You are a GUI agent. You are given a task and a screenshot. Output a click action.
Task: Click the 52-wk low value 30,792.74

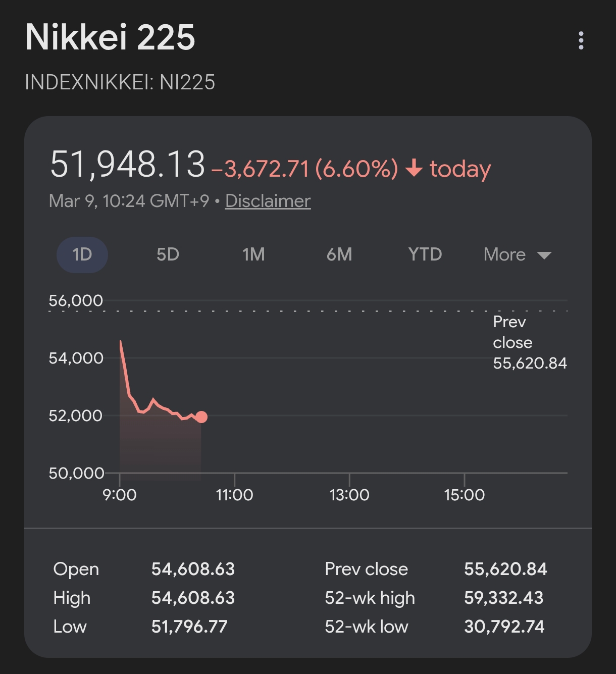pyautogui.click(x=504, y=627)
